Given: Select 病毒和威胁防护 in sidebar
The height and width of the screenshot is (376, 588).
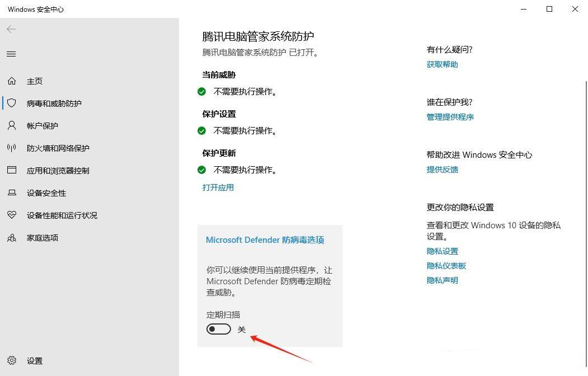Looking at the screenshot, I should (54, 104).
